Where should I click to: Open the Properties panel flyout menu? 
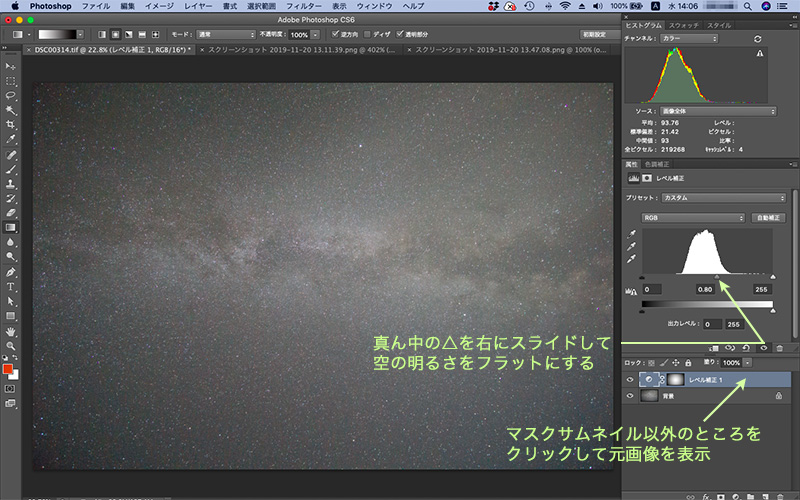[793, 164]
